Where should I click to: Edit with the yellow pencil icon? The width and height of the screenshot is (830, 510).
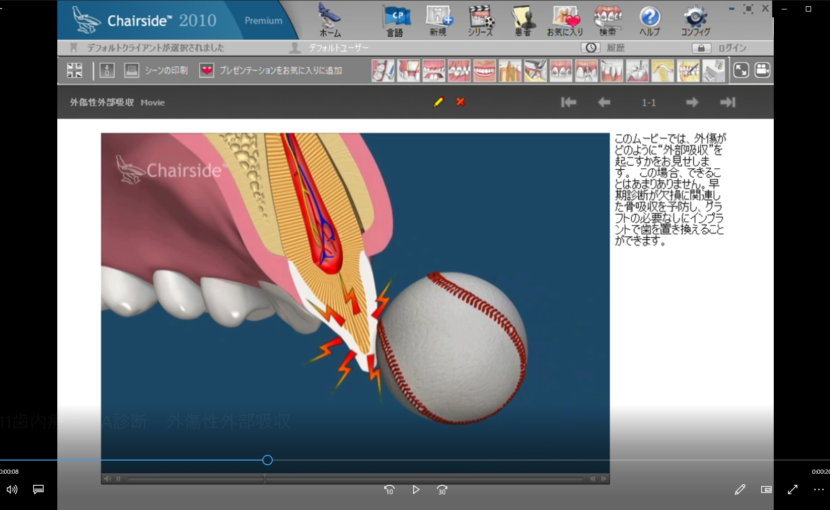tap(439, 102)
